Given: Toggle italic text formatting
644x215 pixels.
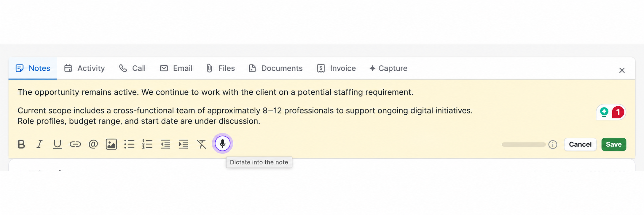Looking at the screenshot, I should pyautogui.click(x=39, y=144).
